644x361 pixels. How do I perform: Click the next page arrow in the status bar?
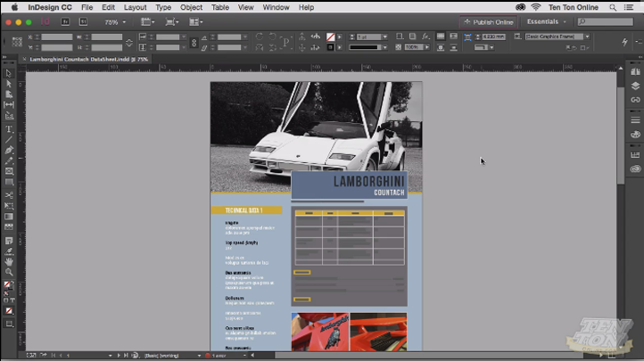[x=119, y=356]
